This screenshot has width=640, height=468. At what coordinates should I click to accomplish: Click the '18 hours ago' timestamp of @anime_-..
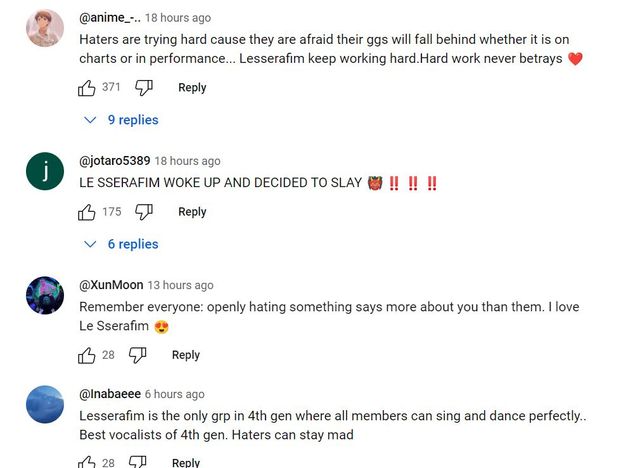(x=178, y=18)
